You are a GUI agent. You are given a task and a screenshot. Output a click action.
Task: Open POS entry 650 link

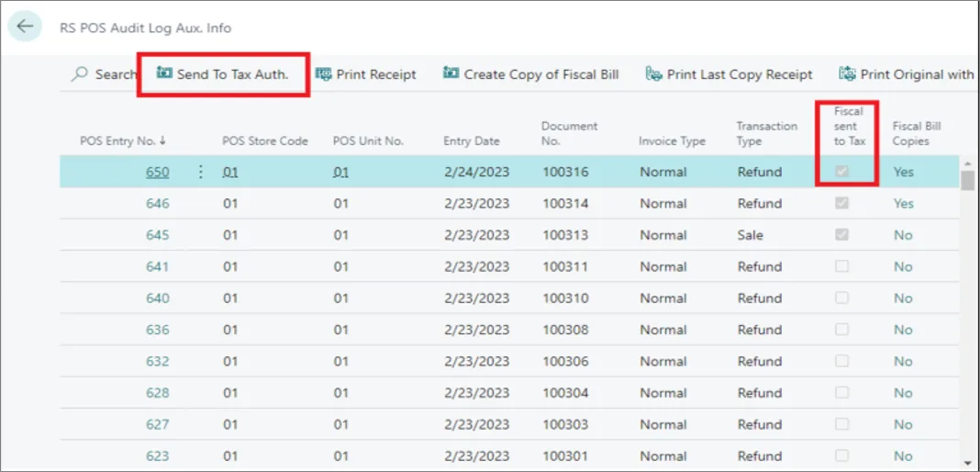pos(158,172)
